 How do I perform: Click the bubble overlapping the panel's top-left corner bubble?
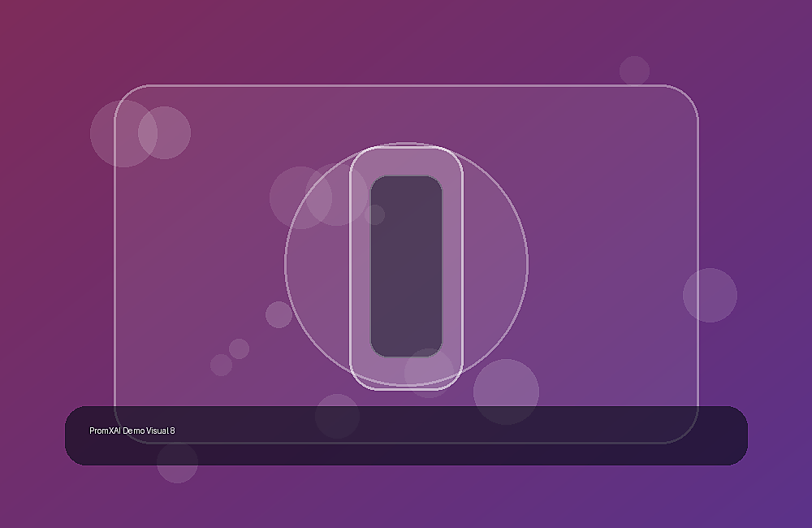pos(164,132)
